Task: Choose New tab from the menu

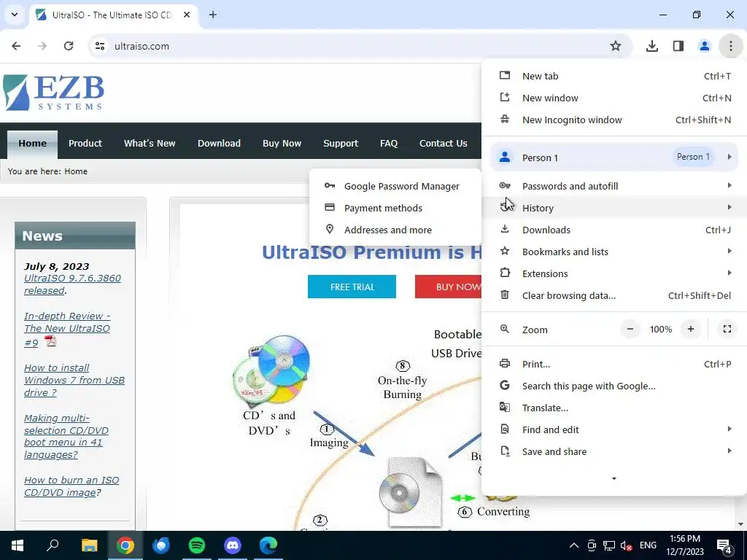Action: tap(614, 76)
